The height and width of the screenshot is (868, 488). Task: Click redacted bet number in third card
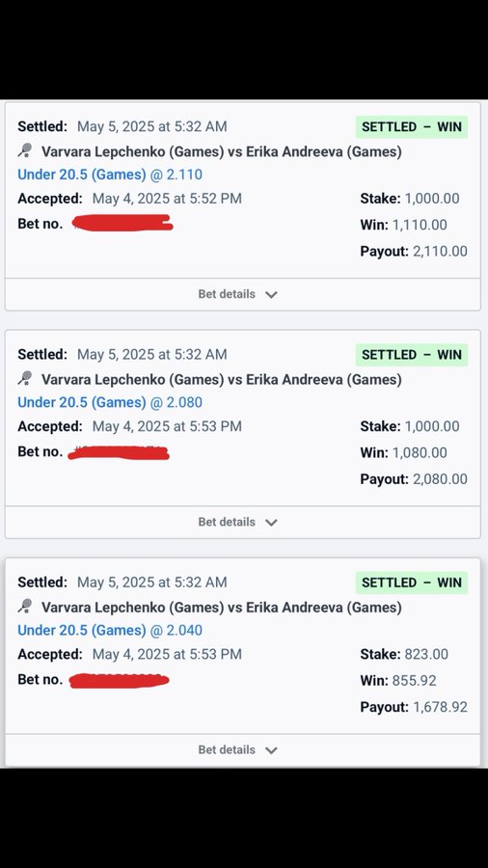[119, 680]
